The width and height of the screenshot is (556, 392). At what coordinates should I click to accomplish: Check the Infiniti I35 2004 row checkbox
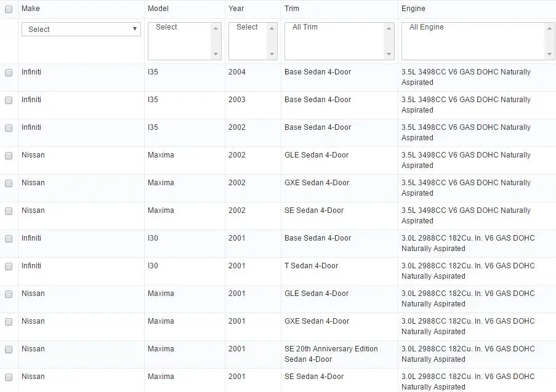(x=9, y=73)
